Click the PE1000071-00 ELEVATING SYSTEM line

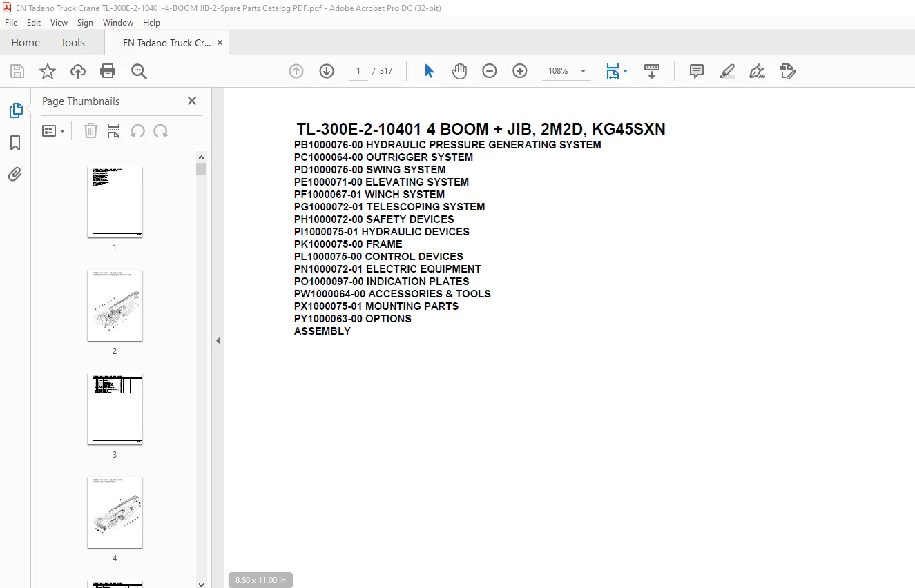pos(381,182)
